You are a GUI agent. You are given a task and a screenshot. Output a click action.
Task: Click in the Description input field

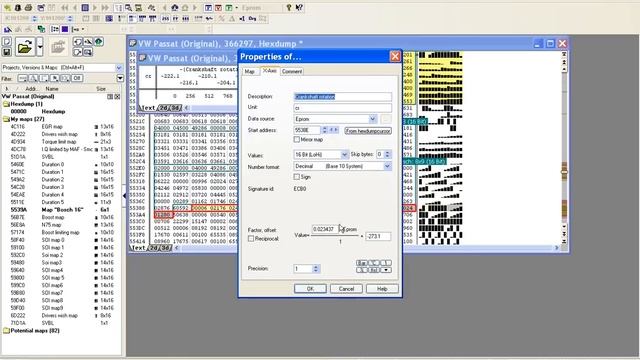click(x=342, y=97)
